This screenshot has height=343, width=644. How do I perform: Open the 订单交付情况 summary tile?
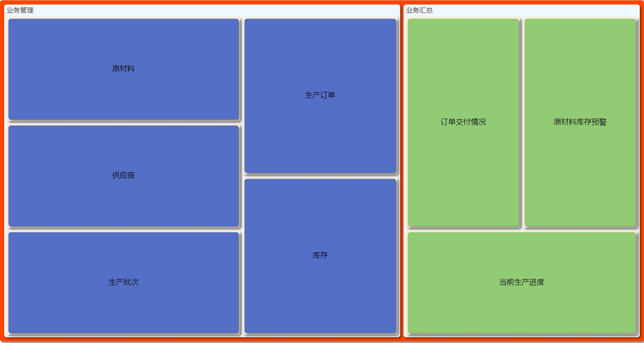[x=463, y=122]
